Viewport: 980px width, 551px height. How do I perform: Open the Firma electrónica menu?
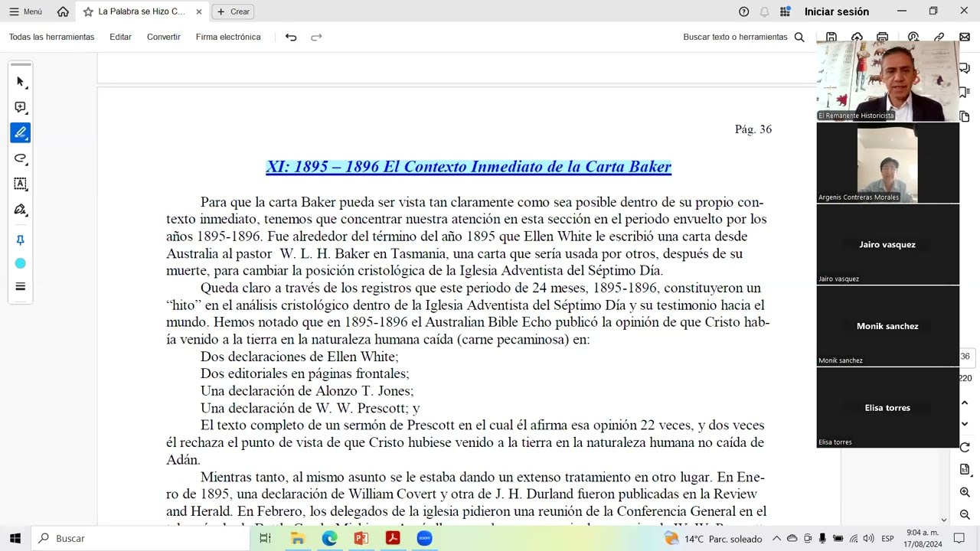pyautogui.click(x=228, y=37)
